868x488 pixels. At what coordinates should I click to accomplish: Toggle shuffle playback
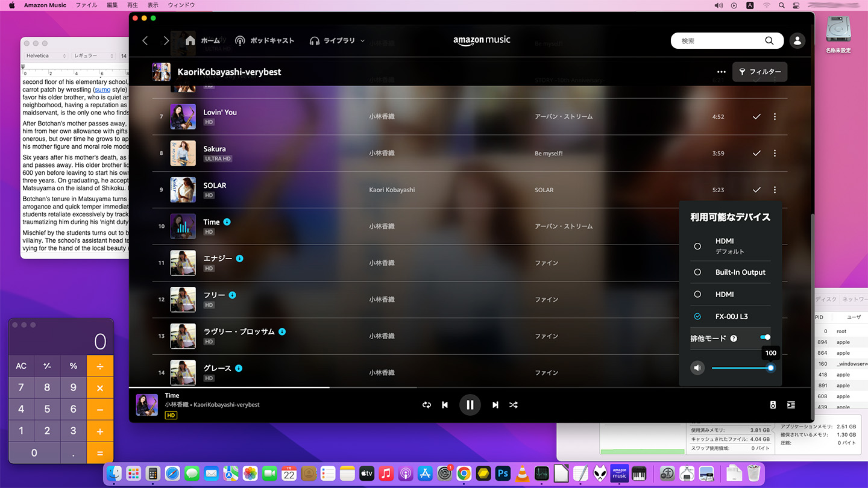coord(514,405)
